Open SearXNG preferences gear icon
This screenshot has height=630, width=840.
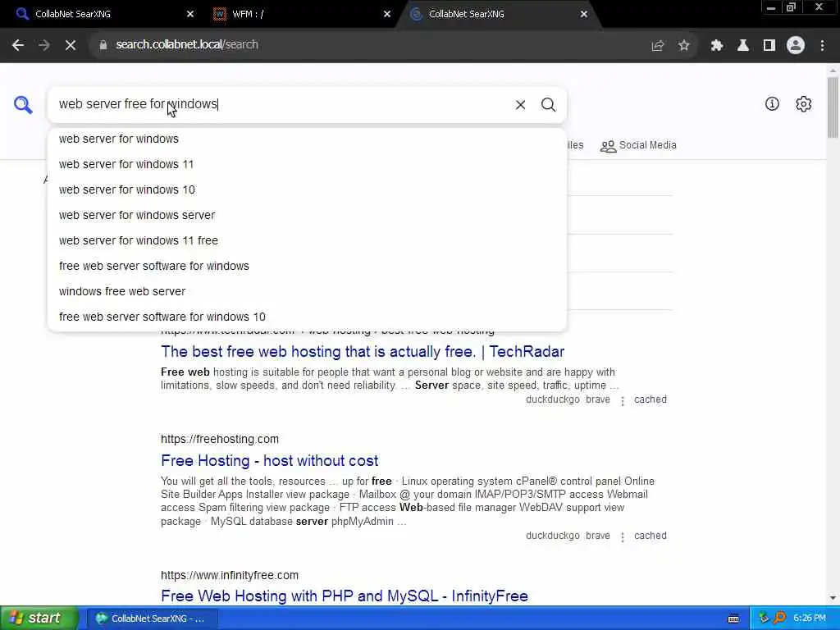804,104
